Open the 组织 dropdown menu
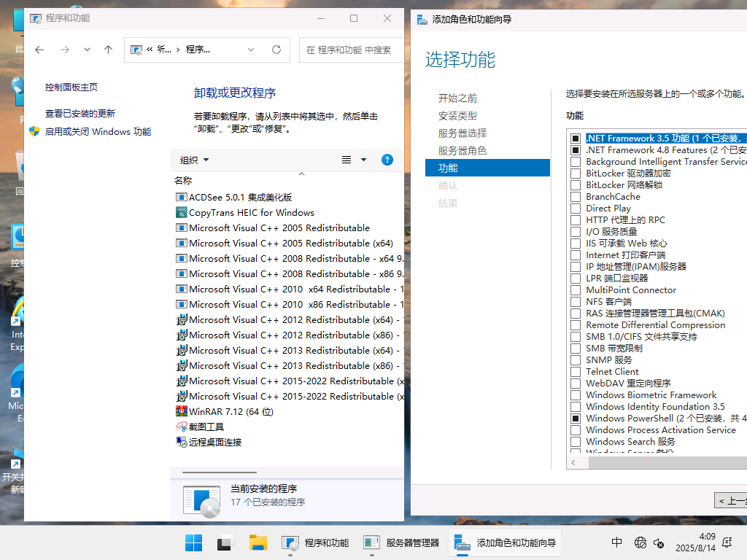The image size is (747, 560). point(194,160)
